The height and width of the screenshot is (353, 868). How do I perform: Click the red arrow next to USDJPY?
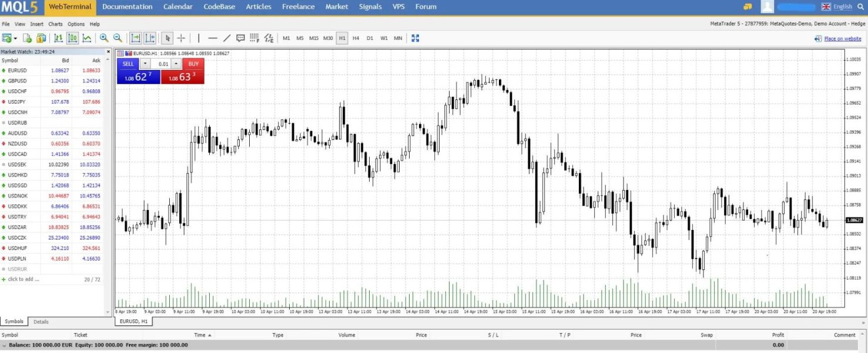pos(4,102)
